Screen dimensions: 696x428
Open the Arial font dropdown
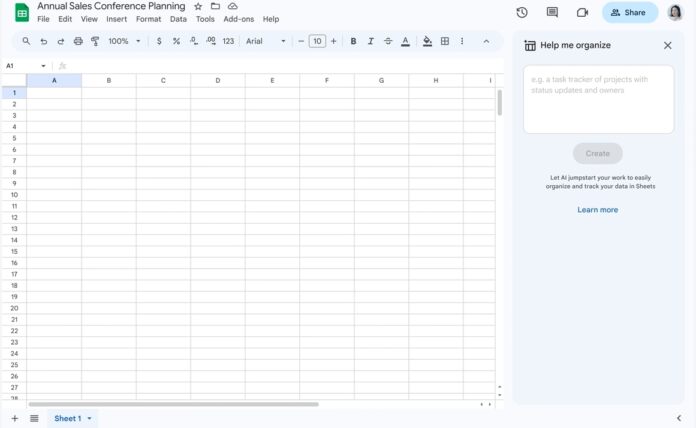coord(265,41)
